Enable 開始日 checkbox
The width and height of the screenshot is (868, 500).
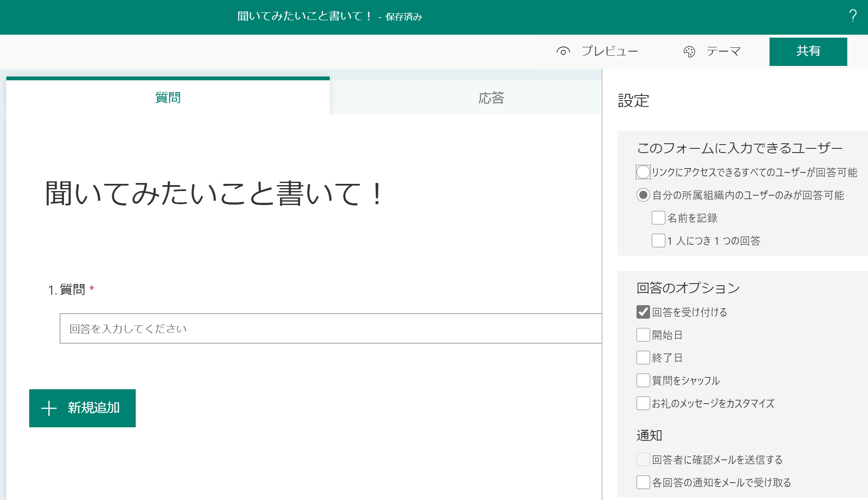tap(643, 335)
